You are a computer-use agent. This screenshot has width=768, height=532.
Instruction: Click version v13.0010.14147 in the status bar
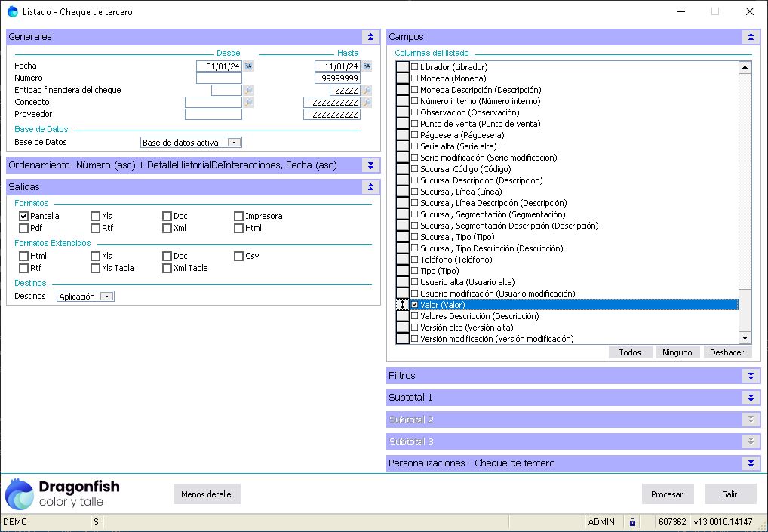click(x=723, y=521)
